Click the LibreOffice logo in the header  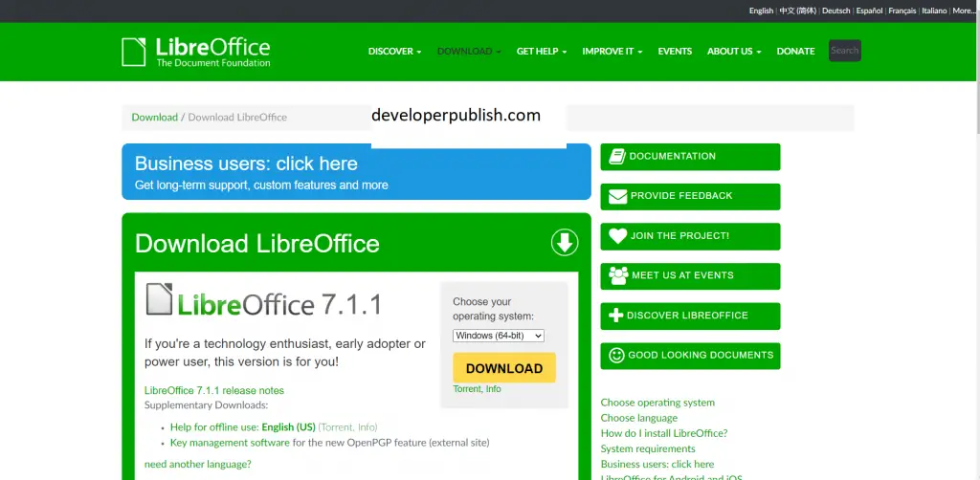[x=196, y=52]
